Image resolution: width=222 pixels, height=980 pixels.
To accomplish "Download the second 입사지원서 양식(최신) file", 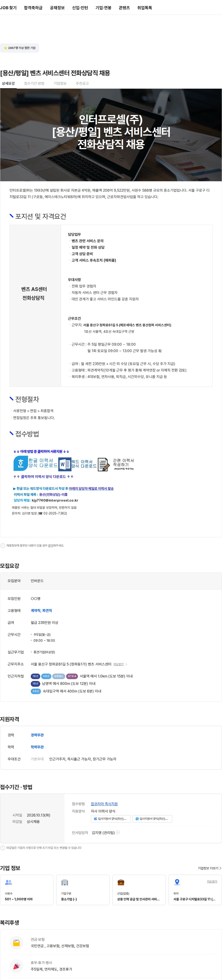I will (x=152, y=818).
